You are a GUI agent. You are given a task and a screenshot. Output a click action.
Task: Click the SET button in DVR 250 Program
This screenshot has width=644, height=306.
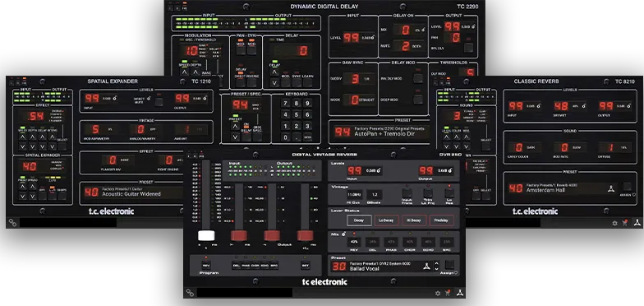(x=306, y=265)
